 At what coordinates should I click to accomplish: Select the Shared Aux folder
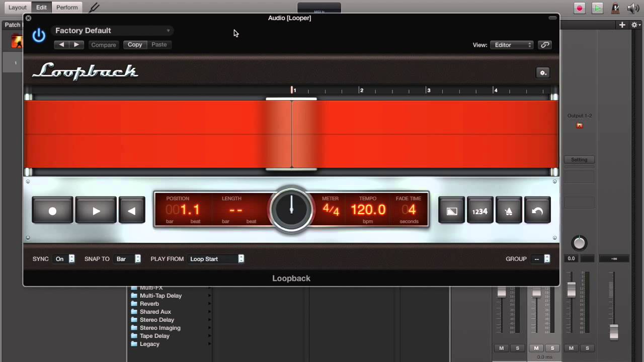(x=155, y=312)
